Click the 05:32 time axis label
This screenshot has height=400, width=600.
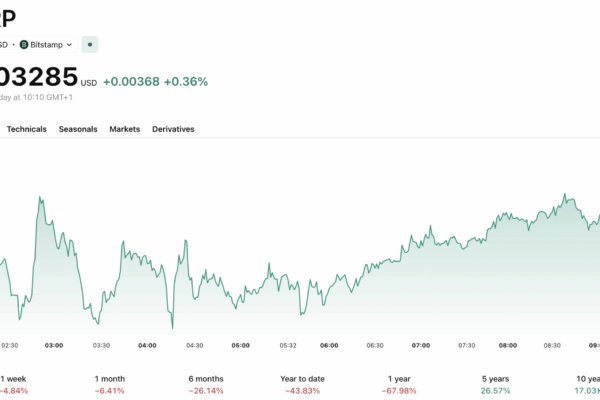(288, 345)
